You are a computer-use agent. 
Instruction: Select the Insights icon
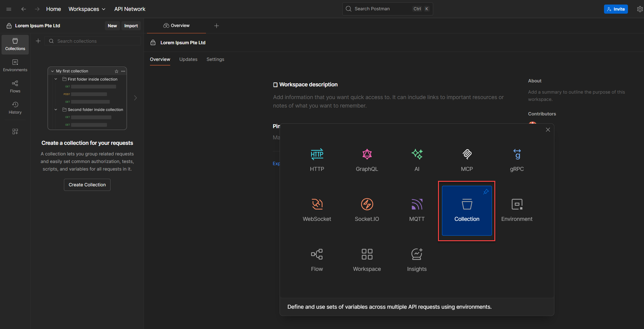pyautogui.click(x=417, y=254)
